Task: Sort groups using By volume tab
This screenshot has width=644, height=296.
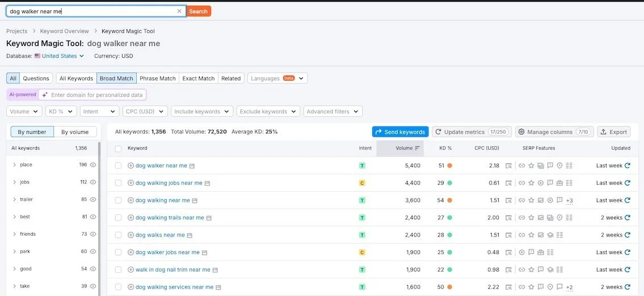Action: tap(75, 132)
